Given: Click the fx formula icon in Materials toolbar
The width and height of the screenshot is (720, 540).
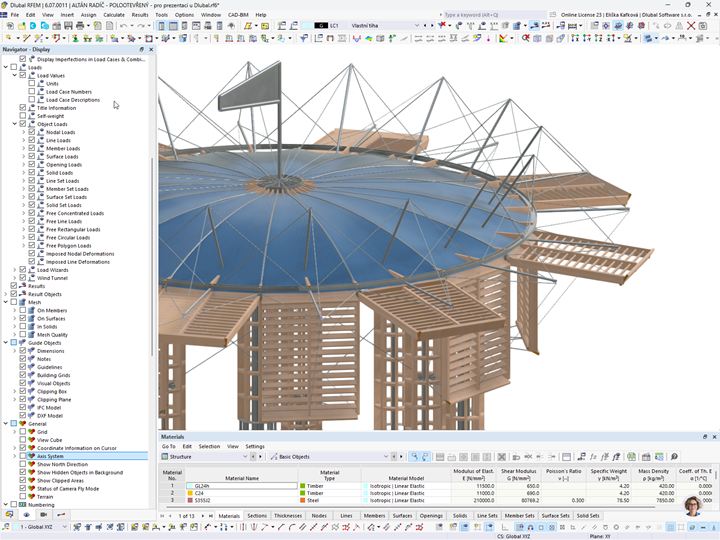Looking at the screenshot, I should tap(593, 457).
